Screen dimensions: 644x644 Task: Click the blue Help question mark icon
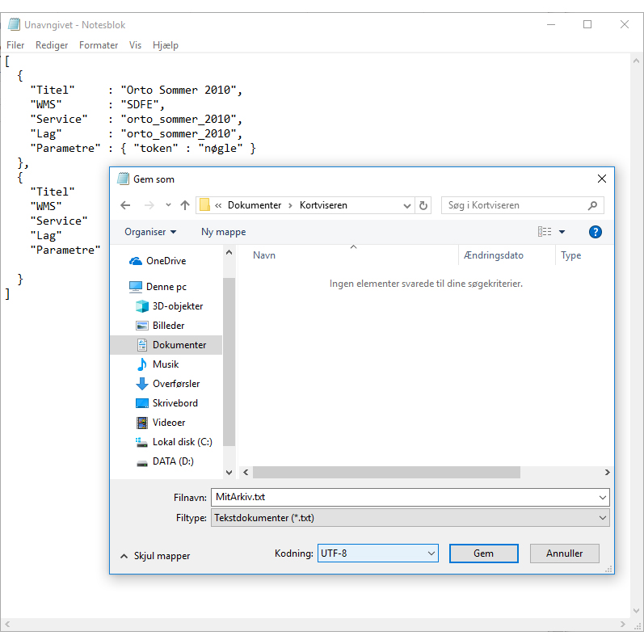(x=596, y=232)
